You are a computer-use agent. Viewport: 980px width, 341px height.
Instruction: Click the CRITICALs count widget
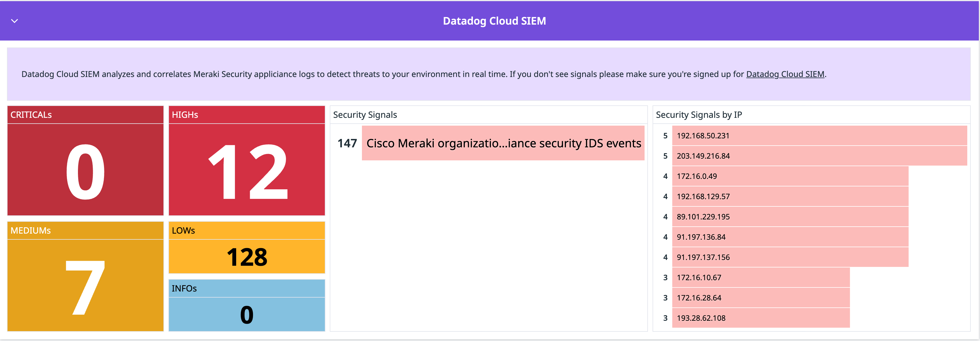point(85,170)
